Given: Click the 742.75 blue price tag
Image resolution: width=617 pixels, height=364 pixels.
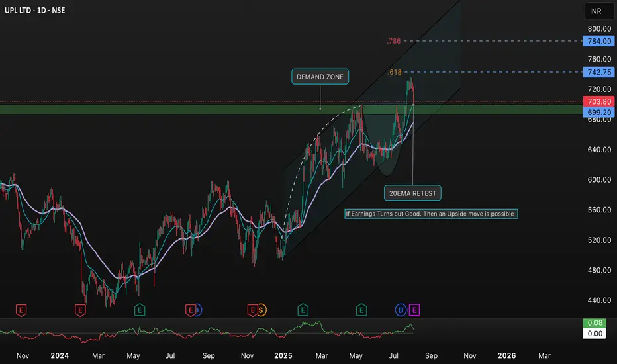Looking at the screenshot, I should 599,72.
